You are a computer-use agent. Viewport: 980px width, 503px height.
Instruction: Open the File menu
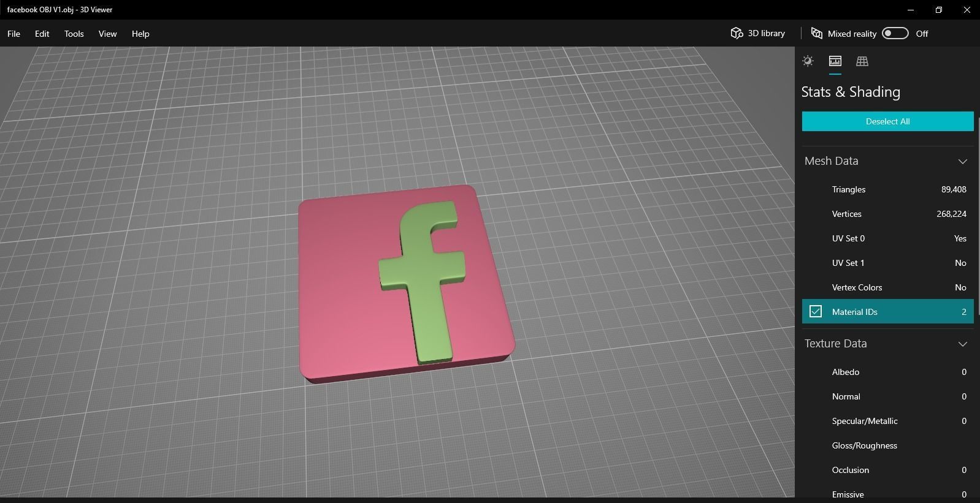tap(13, 34)
